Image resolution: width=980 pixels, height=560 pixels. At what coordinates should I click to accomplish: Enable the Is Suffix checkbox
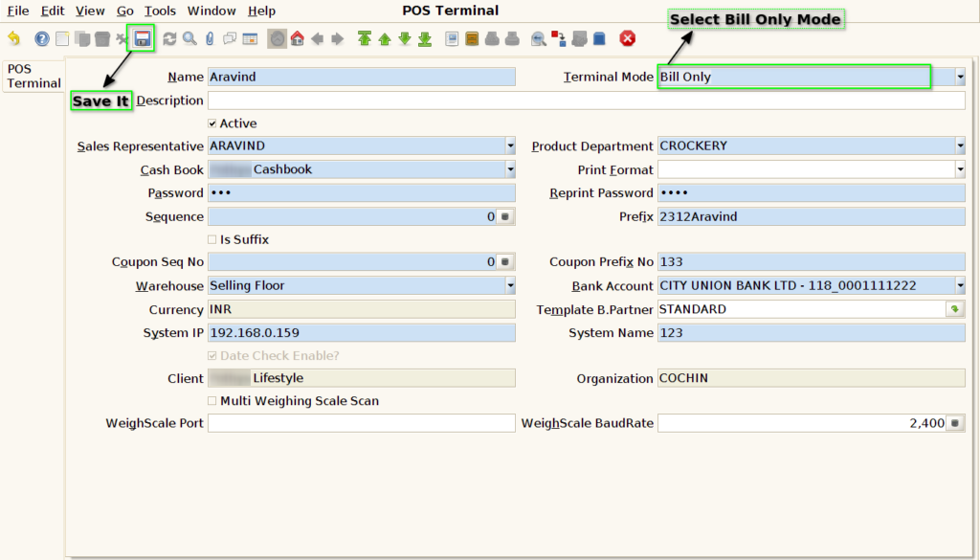(x=212, y=239)
